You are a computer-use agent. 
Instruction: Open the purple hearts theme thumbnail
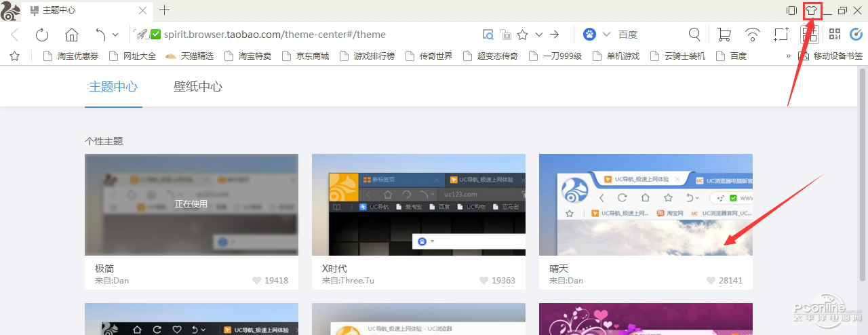646,319
